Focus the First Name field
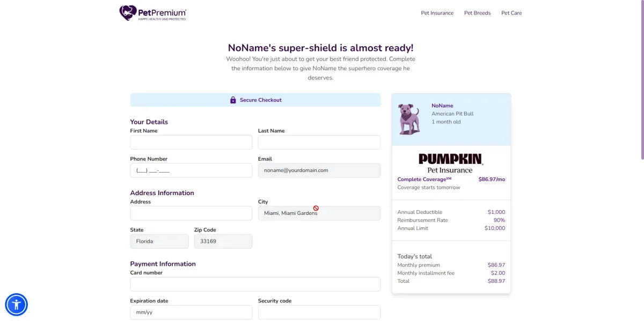644x321 pixels. (191, 143)
